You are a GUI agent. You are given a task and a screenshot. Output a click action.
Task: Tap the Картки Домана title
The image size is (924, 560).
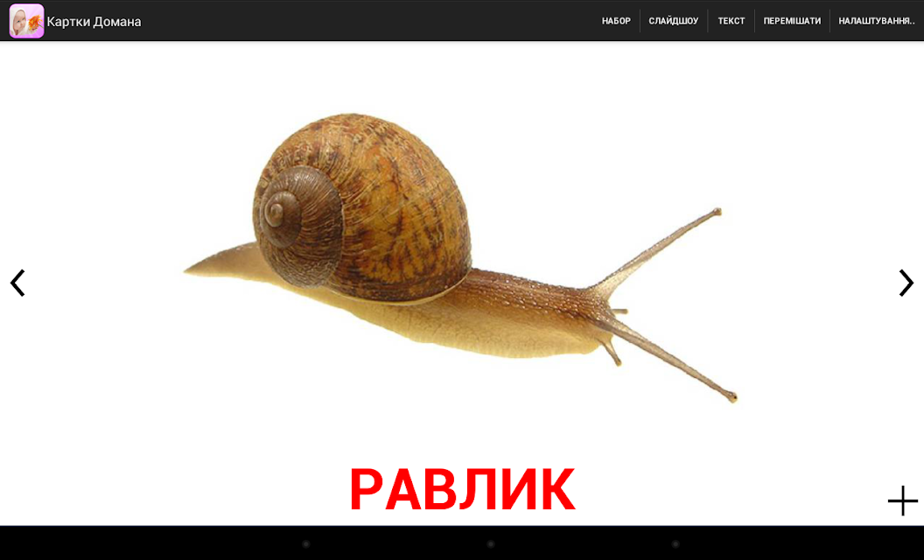point(94,22)
